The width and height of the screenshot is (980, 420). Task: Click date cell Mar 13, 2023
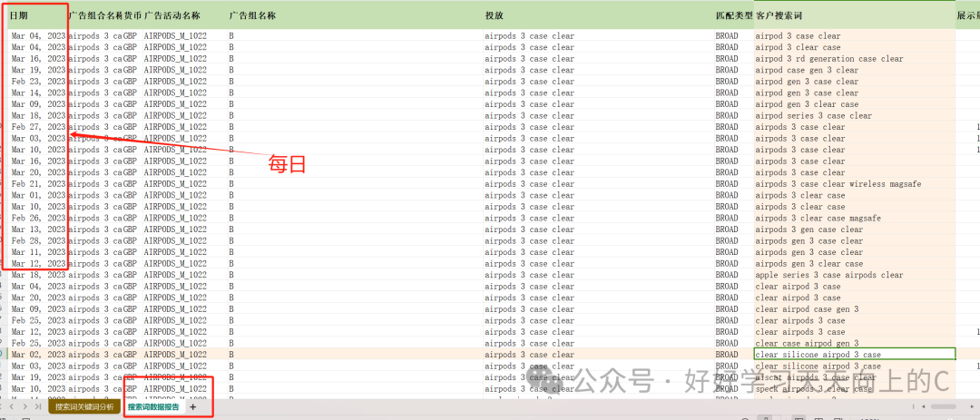click(38, 230)
